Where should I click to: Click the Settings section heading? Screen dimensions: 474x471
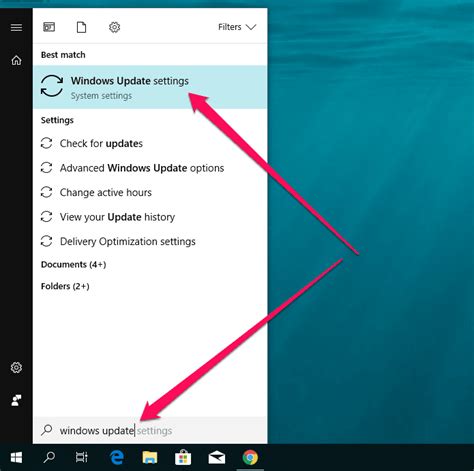coord(57,120)
